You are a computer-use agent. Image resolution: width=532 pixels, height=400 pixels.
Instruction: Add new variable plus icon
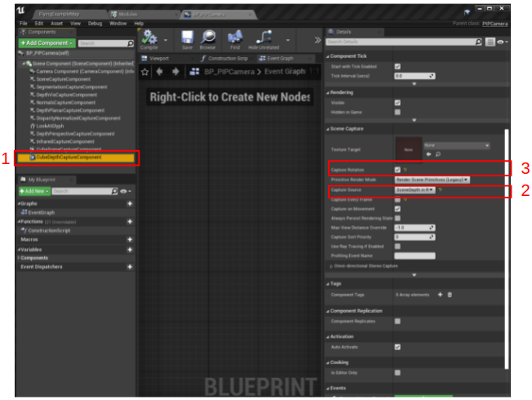130,250
